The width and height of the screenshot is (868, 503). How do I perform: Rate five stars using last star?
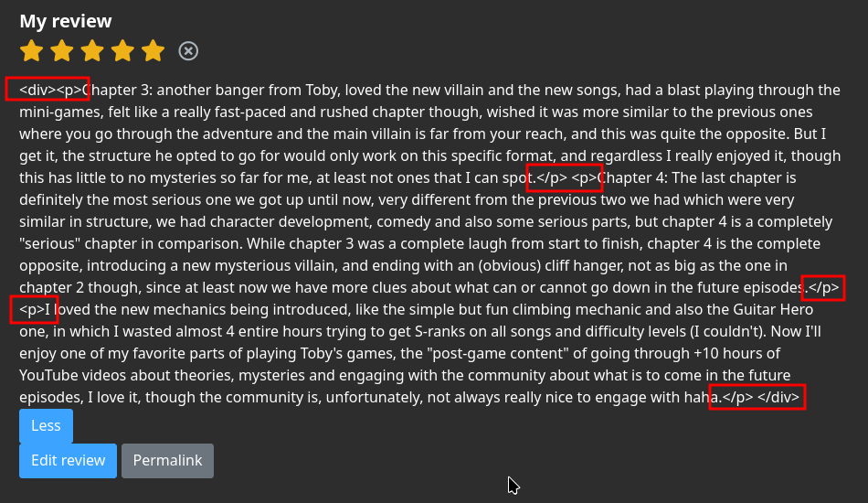[x=153, y=51]
